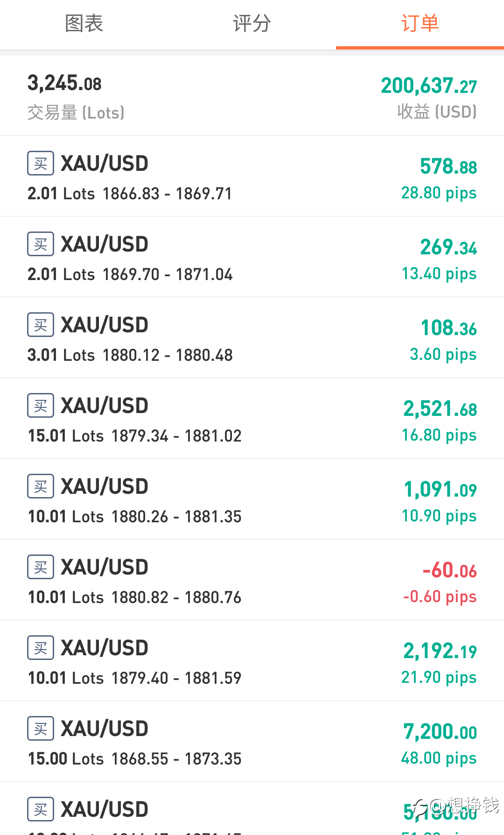The image size is (504, 835).
Task: Open the order showing 13.40 pips
Action: point(252,258)
